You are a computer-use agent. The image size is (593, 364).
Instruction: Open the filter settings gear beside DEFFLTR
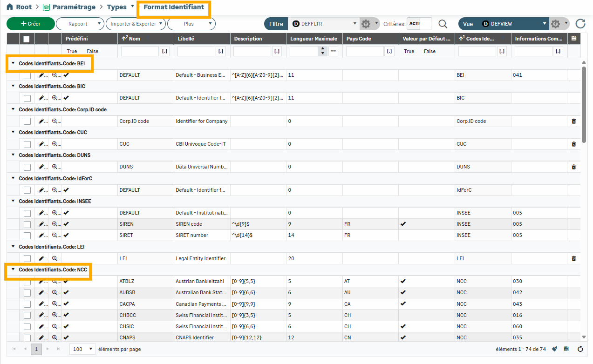click(366, 24)
